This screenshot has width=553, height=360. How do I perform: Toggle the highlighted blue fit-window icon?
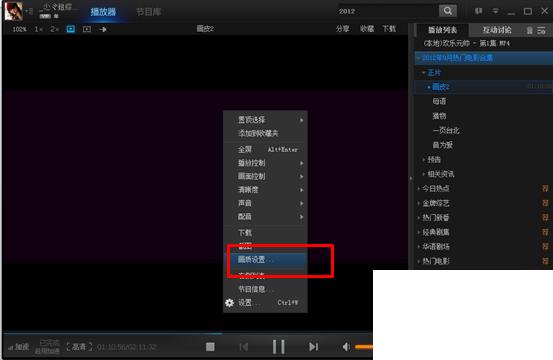(71, 29)
